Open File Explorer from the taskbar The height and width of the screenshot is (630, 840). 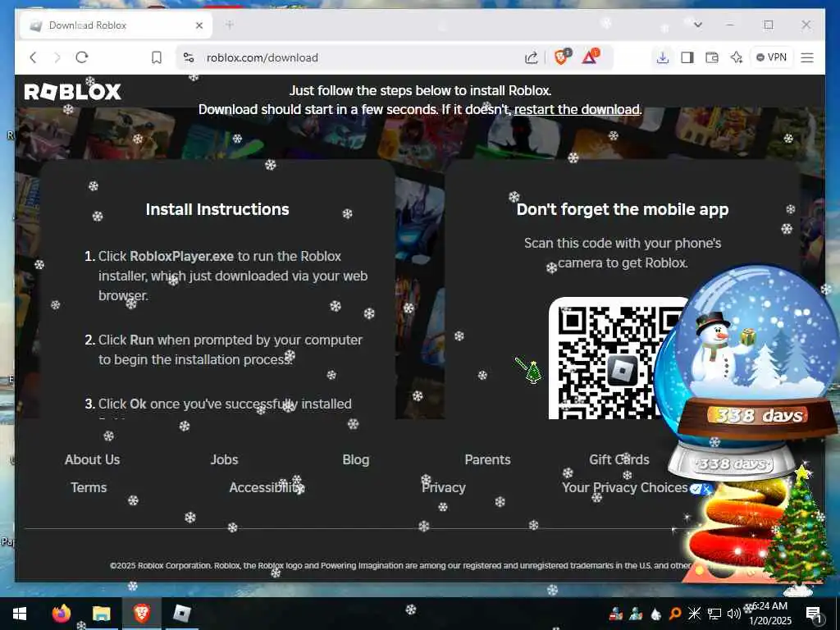click(101, 614)
